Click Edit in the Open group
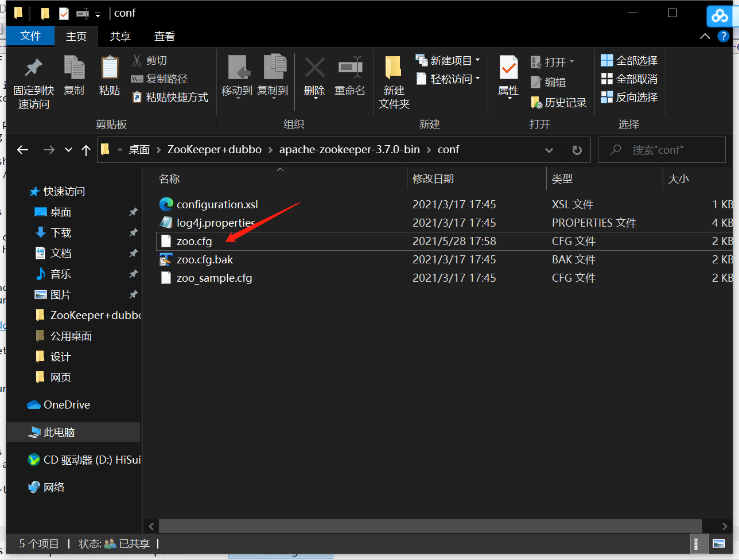The width and height of the screenshot is (739, 560). pos(549,82)
